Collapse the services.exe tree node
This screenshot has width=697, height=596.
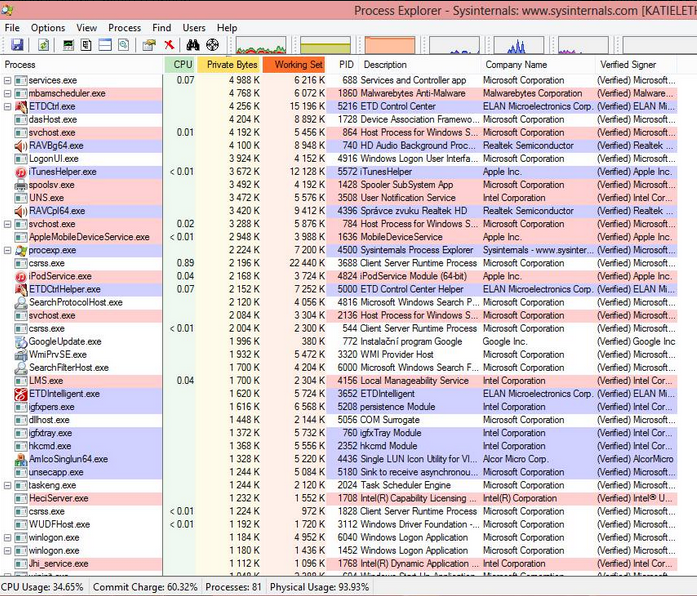point(8,80)
